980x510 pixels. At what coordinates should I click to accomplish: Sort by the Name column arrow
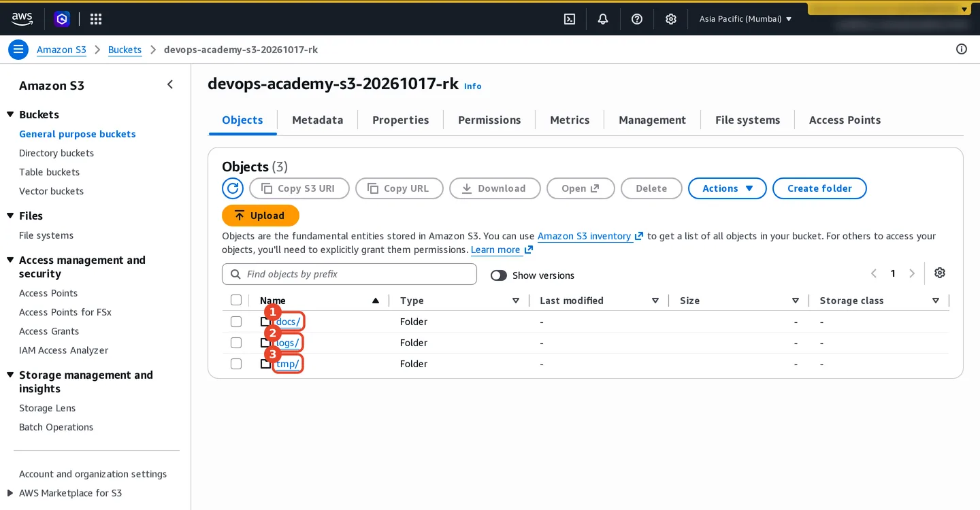[376, 301]
